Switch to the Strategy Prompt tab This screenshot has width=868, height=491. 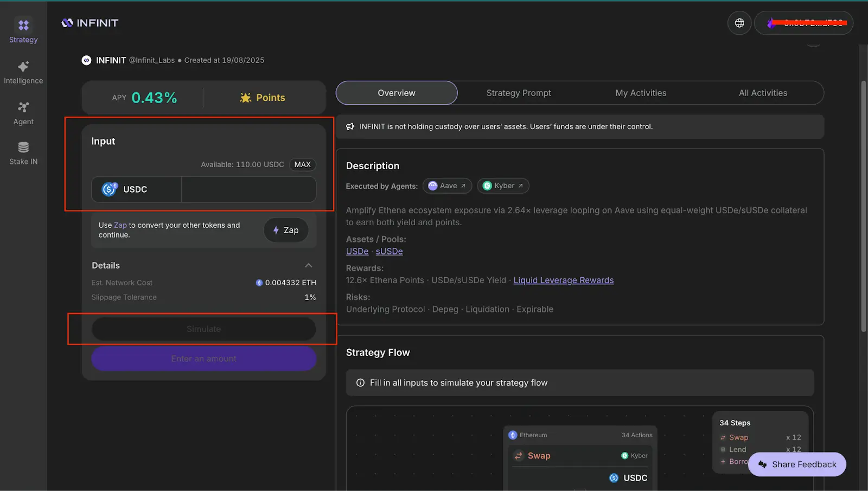pyautogui.click(x=519, y=93)
